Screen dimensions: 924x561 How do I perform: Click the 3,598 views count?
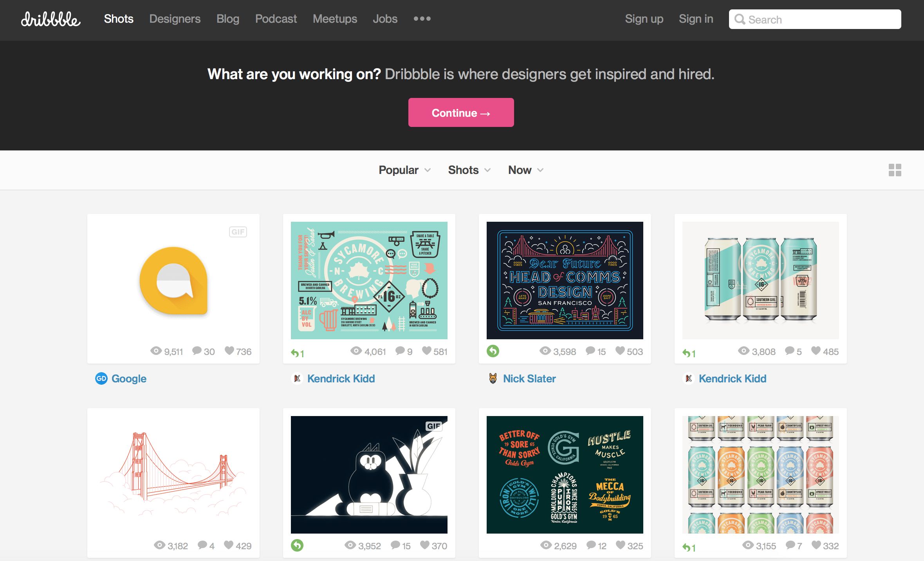565,352
